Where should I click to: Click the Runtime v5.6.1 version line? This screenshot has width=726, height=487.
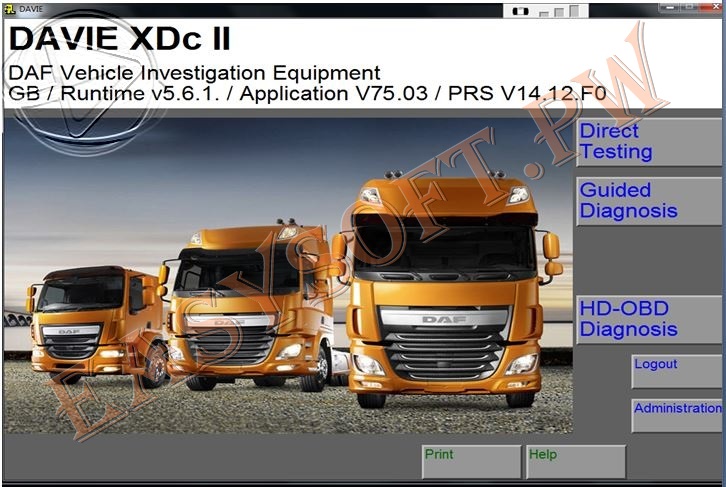(x=307, y=94)
